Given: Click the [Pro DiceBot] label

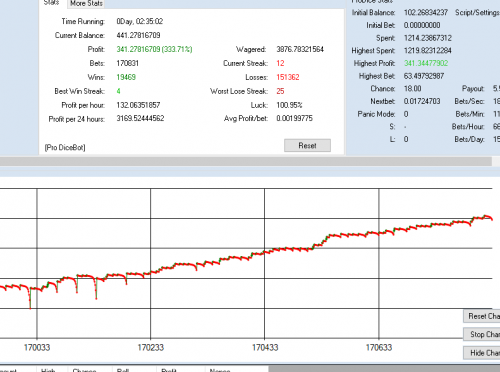Looking at the screenshot, I should coord(65,147).
